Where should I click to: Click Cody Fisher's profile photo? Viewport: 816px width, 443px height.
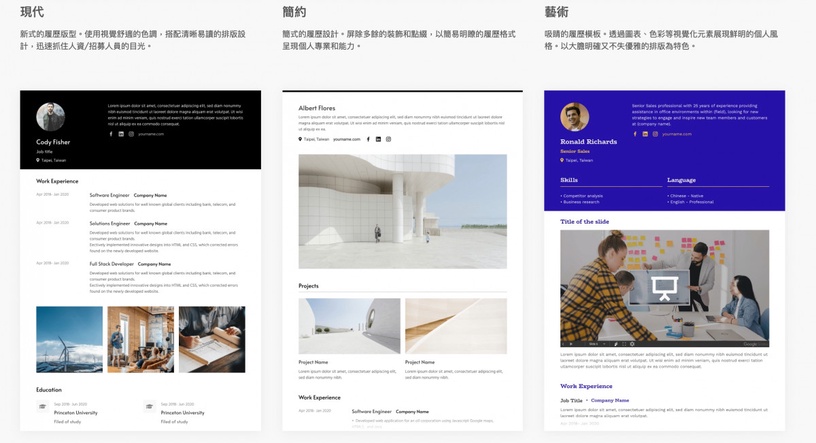[x=50, y=117]
